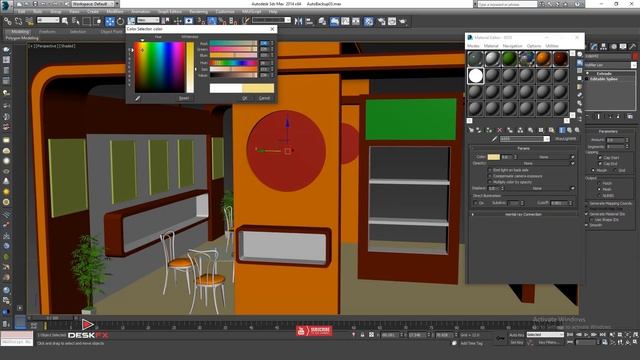
Task: Select the white active material sample slot
Action: tap(476, 76)
